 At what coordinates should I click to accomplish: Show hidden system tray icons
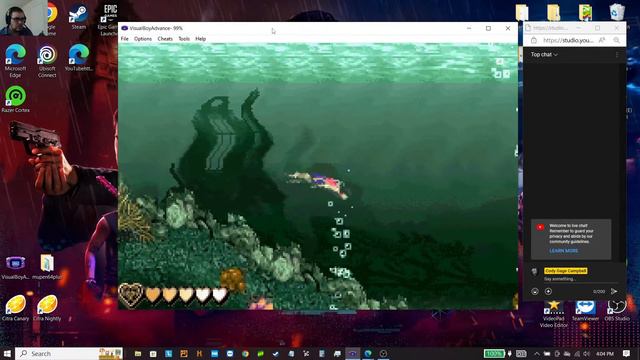(536, 353)
